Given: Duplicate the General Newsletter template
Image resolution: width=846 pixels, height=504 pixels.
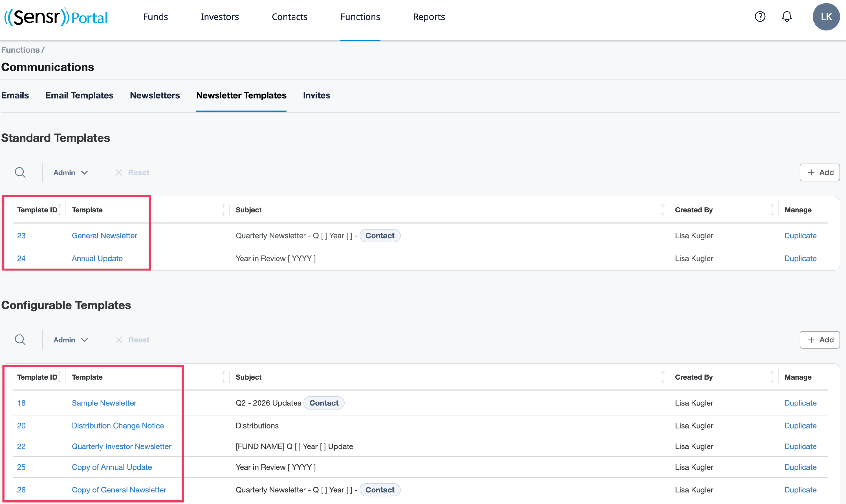Looking at the screenshot, I should pyautogui.click(x=800, y=236).
